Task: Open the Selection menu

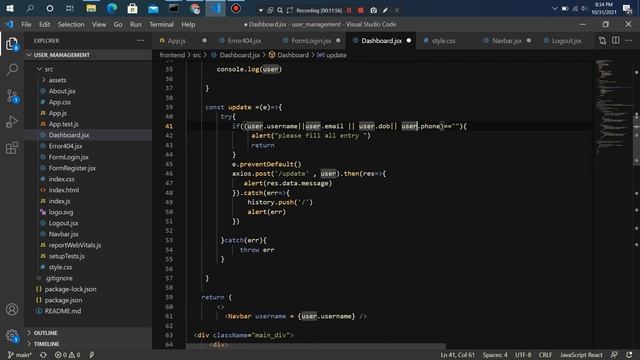Action: (71, 24)
